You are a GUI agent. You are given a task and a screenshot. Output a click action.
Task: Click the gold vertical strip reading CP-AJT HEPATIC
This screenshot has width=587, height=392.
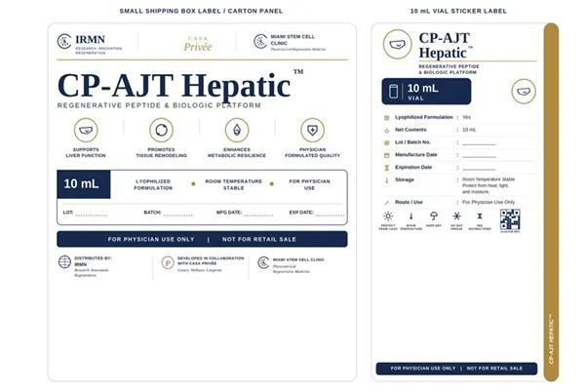pos(551,202)
